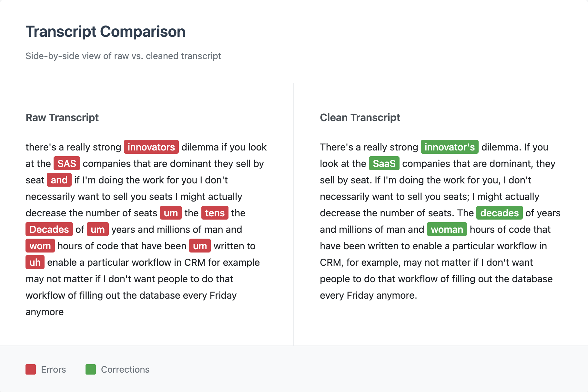
Task: Select the green 'decades' correction tag
Action: tap(499, 213)
